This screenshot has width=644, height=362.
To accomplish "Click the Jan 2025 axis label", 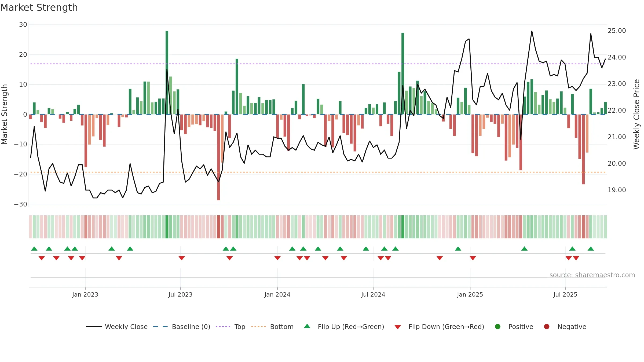I will coord(470,295).
